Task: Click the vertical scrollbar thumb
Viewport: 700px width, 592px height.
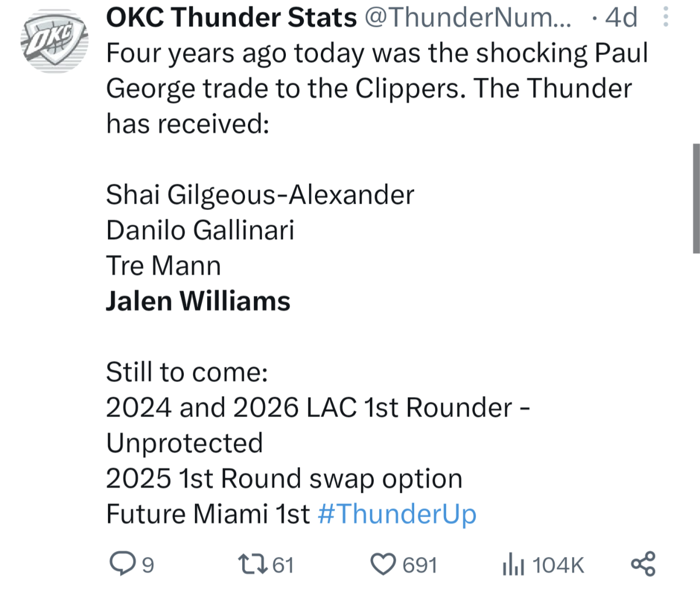Action: coord(696,198)
